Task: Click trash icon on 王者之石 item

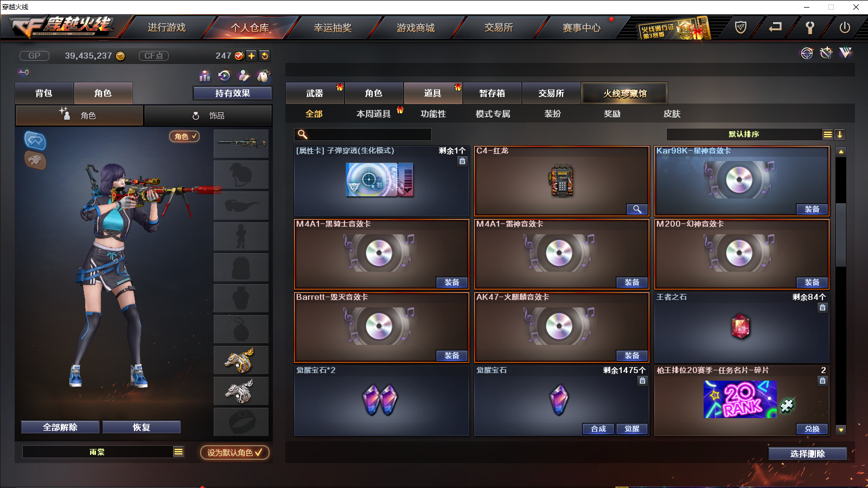Action: tap(822, 307)
